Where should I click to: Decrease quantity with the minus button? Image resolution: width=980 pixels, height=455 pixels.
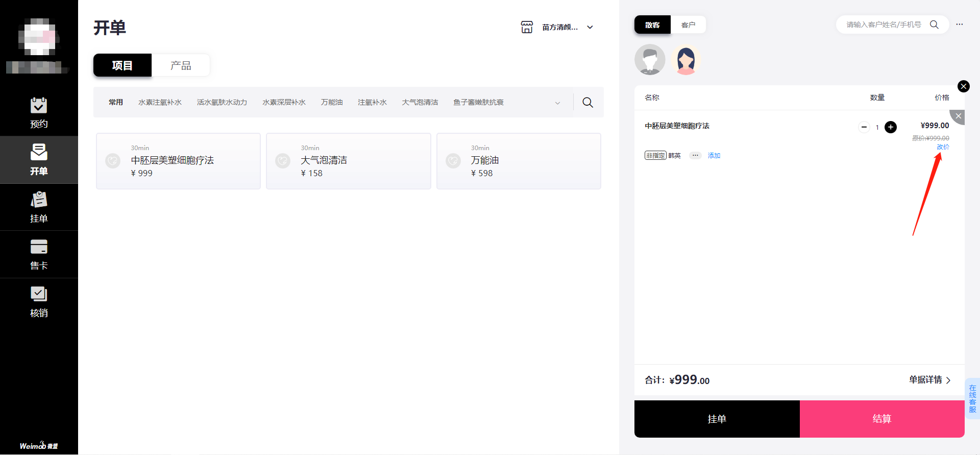864,127
